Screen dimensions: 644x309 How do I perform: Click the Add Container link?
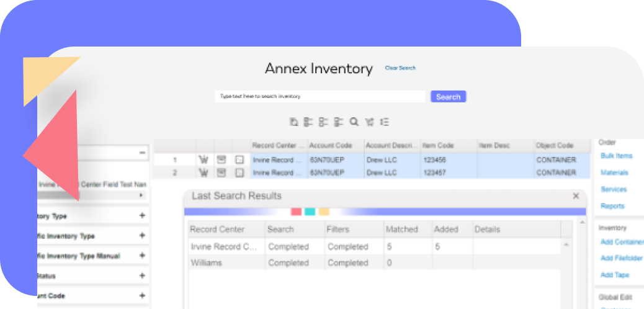pos(622,242)
